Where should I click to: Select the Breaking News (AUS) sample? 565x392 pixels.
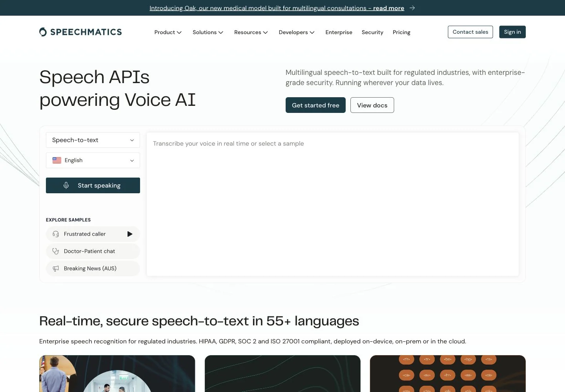[x=93, y=269]
